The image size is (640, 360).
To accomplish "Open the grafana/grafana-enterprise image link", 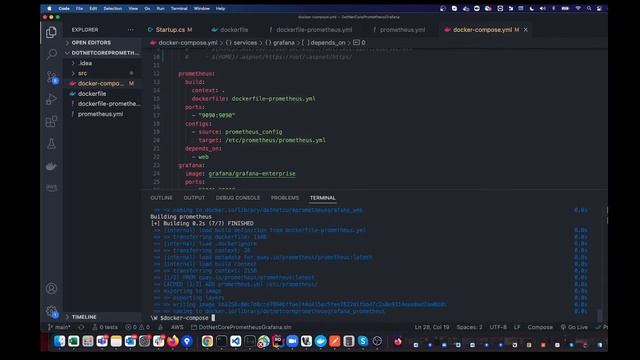I will tap(252, 173).
